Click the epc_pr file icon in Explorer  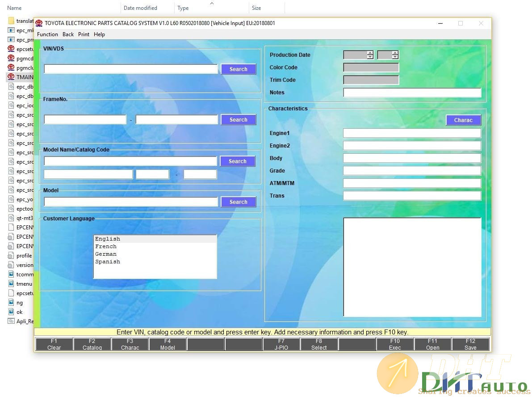pyautogui.click(x=11, y=39)
